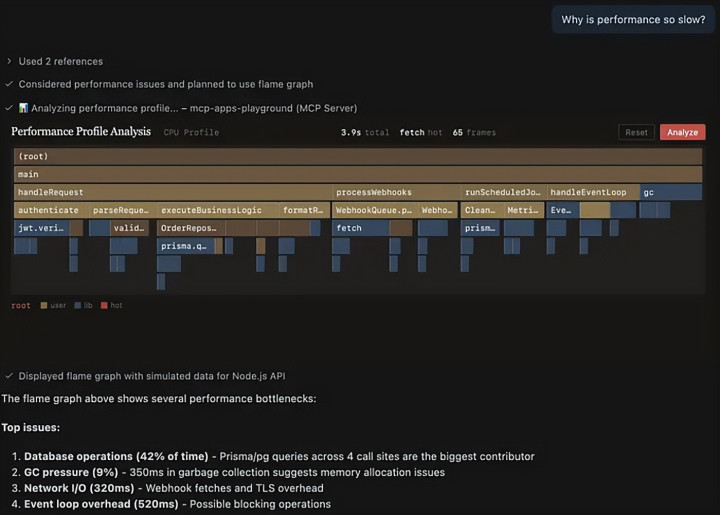Select the (root) flame graph frame
This screenshot has width=720, height=515.
pos(358,156)
